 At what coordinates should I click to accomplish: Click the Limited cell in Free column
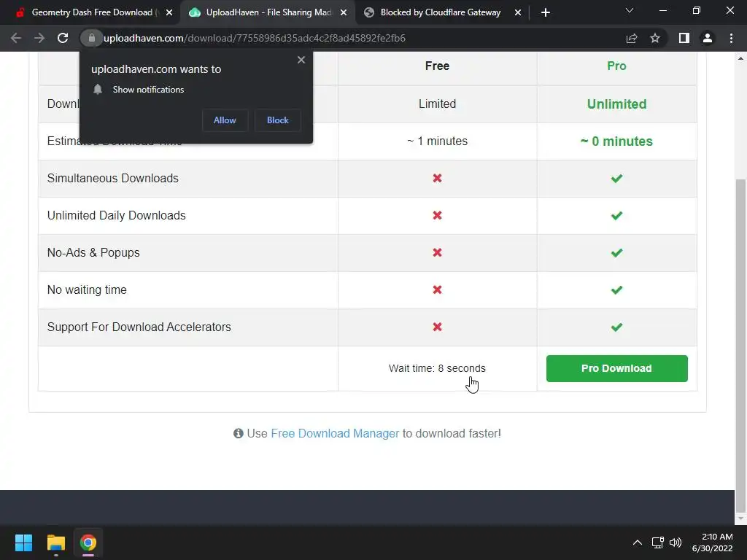438,104
